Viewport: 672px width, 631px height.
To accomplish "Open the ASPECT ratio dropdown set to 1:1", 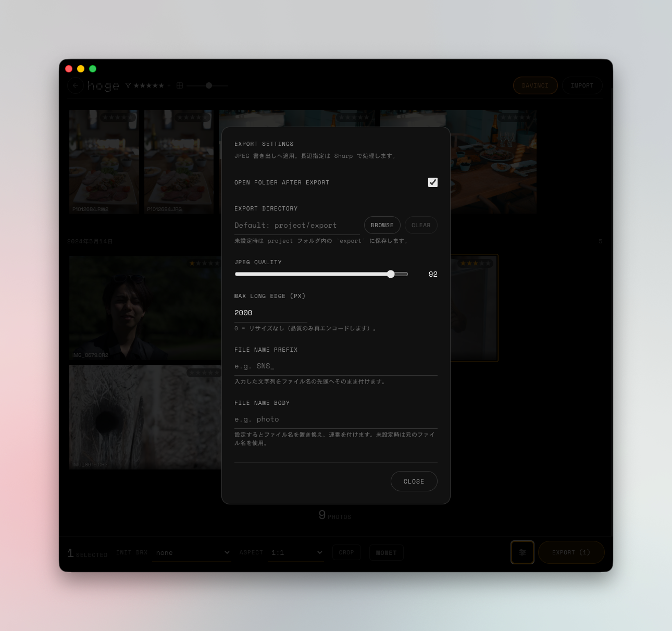I will 295,552.
